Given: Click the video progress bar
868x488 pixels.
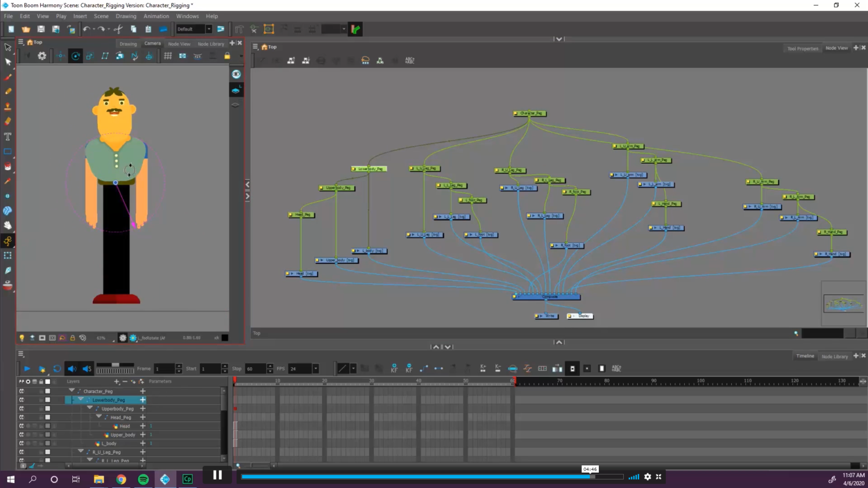Looking at the screenshot, I should (x=432, y=477).
